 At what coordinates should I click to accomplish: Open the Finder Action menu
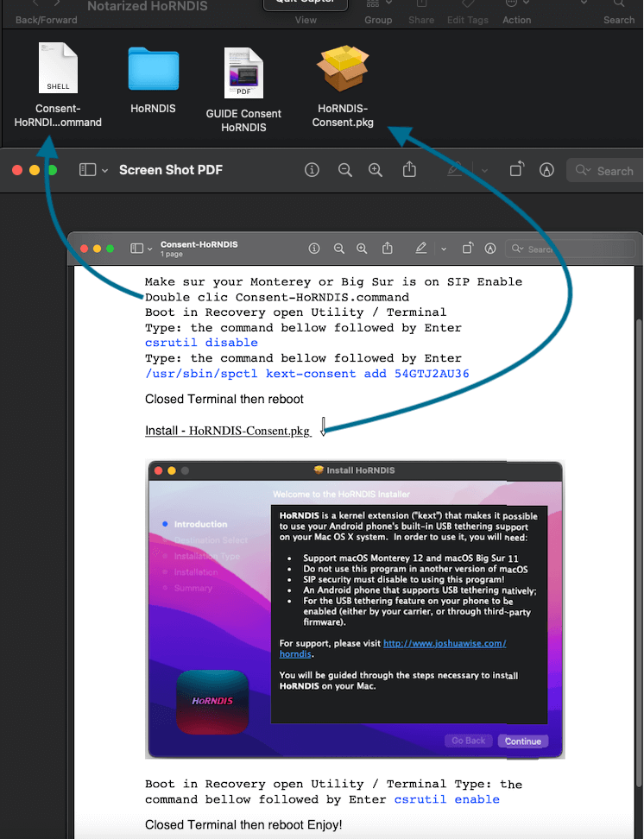[516, 20]
